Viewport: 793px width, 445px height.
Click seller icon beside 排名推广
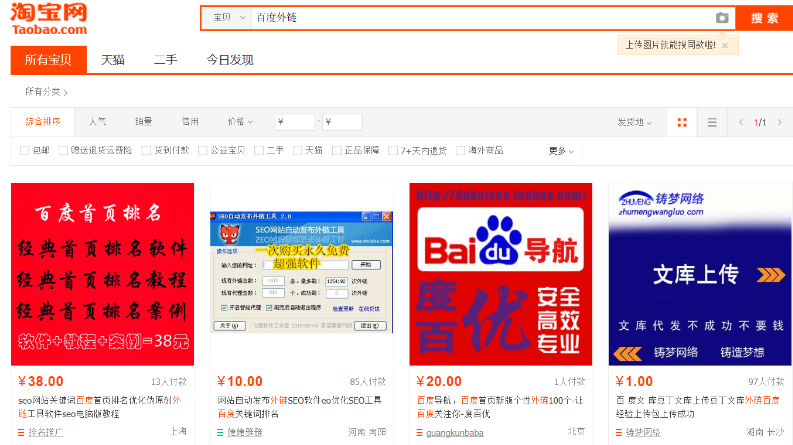(21, 432)
